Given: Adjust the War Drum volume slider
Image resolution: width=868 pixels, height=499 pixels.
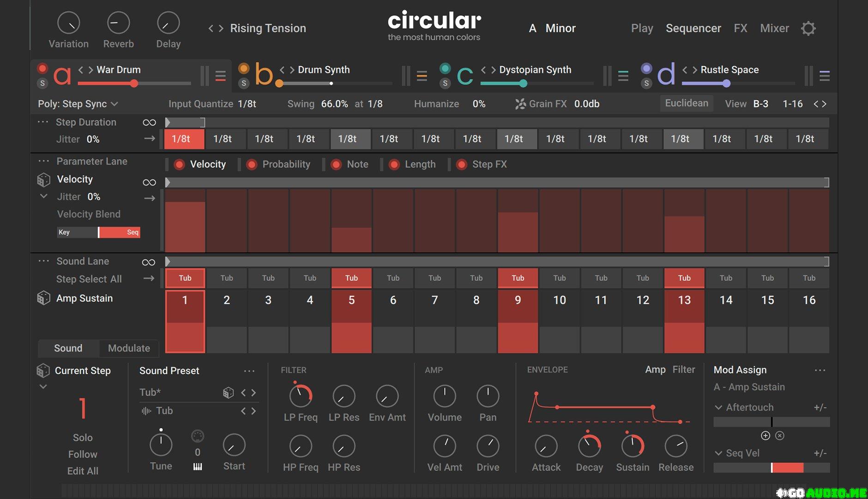Looking at the screenshot, I should (134, 84).
